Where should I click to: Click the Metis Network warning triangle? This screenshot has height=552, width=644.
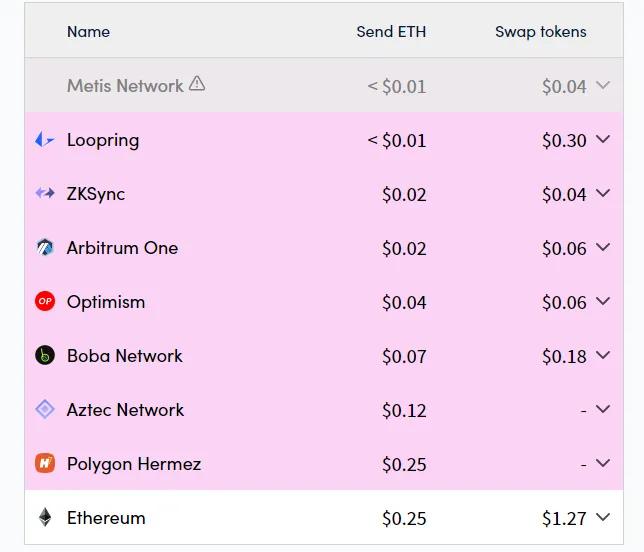(x=197, y=85)
